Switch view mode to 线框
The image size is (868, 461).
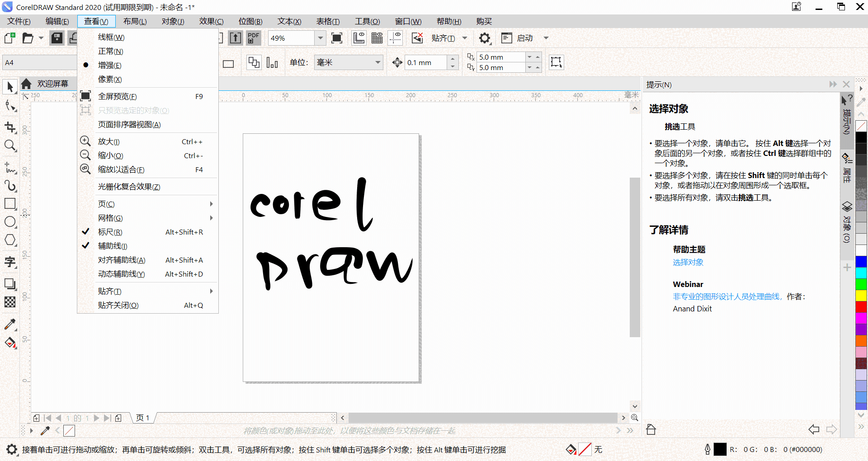111,37
